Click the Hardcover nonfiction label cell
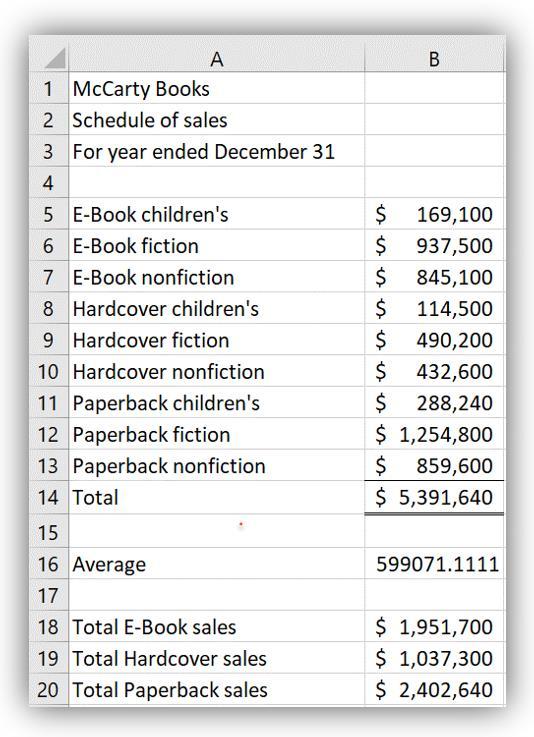The width and height of the screenshot is (534, 737). 217,371
